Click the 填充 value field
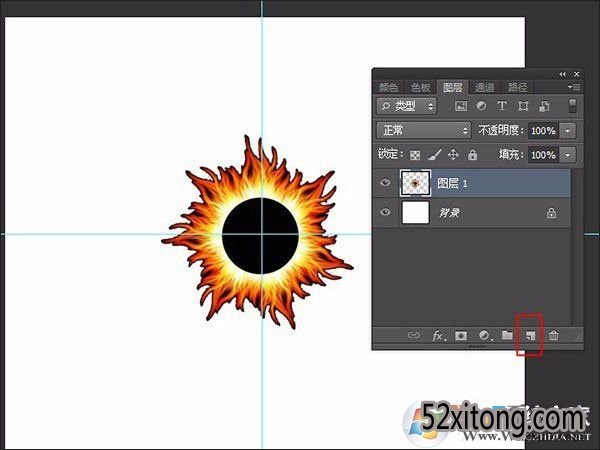The height and width of the screenshot is (450, 600). click(543, 155)
